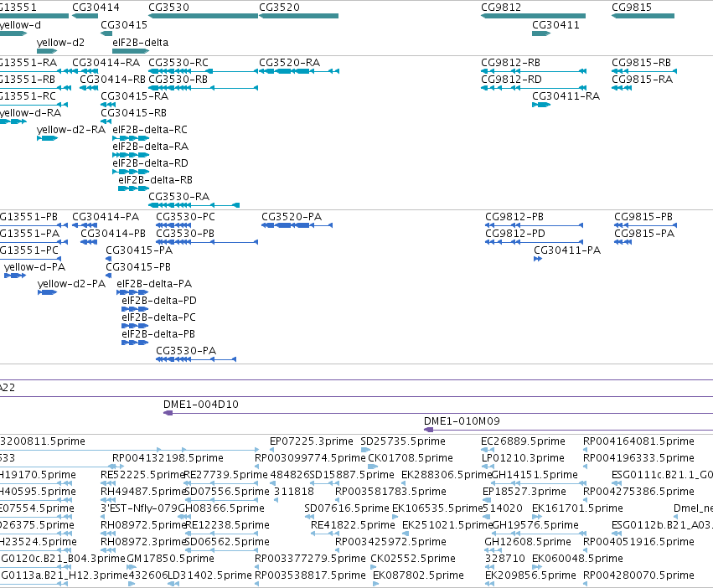This screenshot has height=588, width=713.
Task: Open EST EK087802.5prime
Action: point(418,575)
